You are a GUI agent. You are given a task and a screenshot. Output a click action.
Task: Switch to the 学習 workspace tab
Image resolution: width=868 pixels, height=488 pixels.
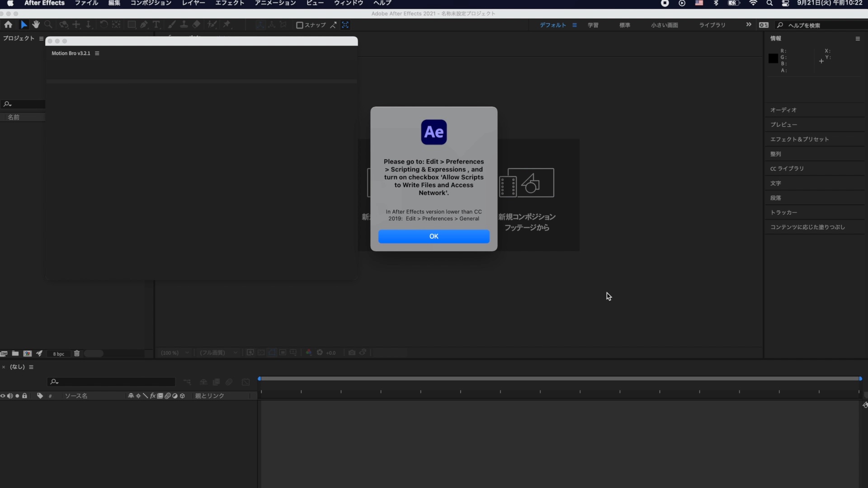click(x=593, y=25)
